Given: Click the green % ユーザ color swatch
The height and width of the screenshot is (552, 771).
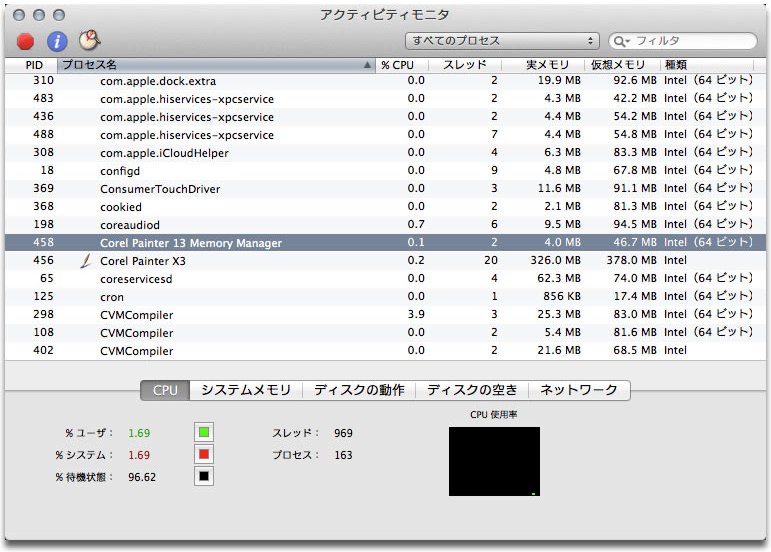Looking at the screenshot, I should 204,433.
